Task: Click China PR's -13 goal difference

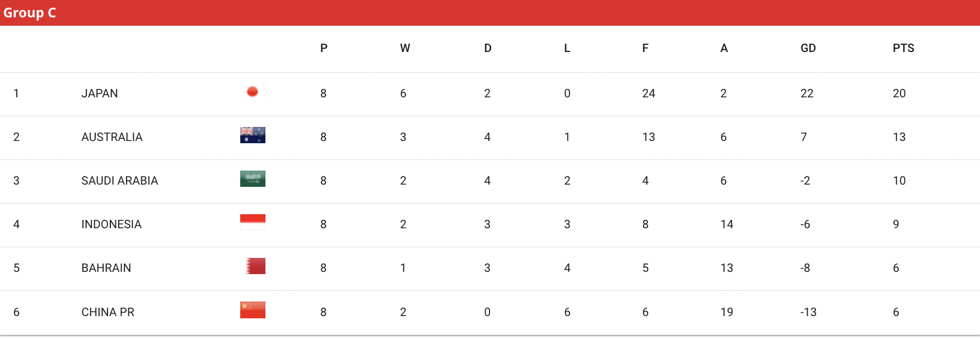Action: click(808, 312)
